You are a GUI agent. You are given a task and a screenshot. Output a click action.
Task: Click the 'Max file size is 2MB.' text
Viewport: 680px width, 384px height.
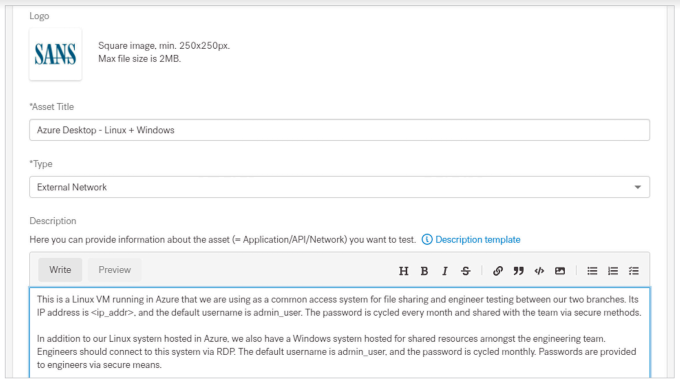(139, 59)
